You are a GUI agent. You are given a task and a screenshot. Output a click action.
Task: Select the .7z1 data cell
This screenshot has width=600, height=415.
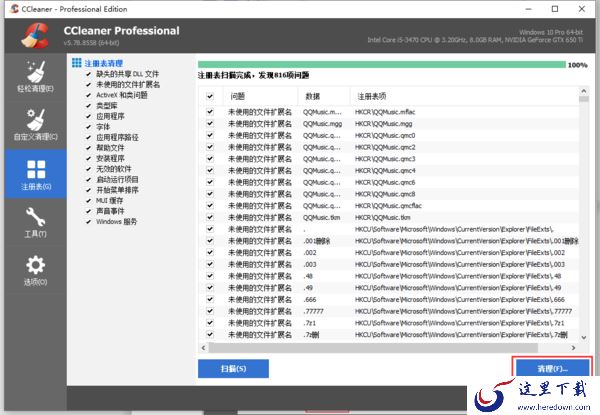pyautogui.click(x=310, y=323)
